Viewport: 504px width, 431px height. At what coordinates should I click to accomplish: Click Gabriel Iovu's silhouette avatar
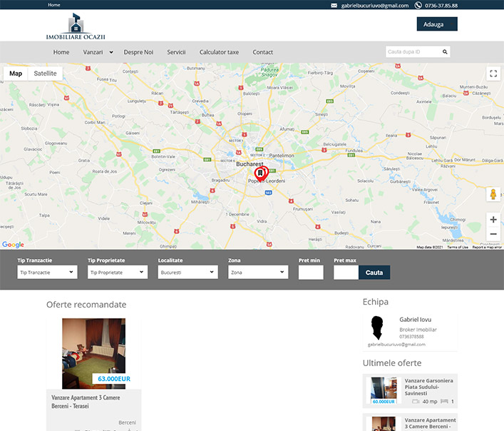tap(377, 328)
